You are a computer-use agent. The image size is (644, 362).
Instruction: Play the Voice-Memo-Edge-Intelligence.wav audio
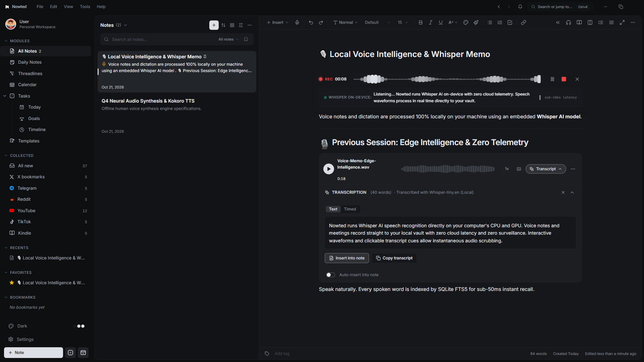[x=329, y=169]
